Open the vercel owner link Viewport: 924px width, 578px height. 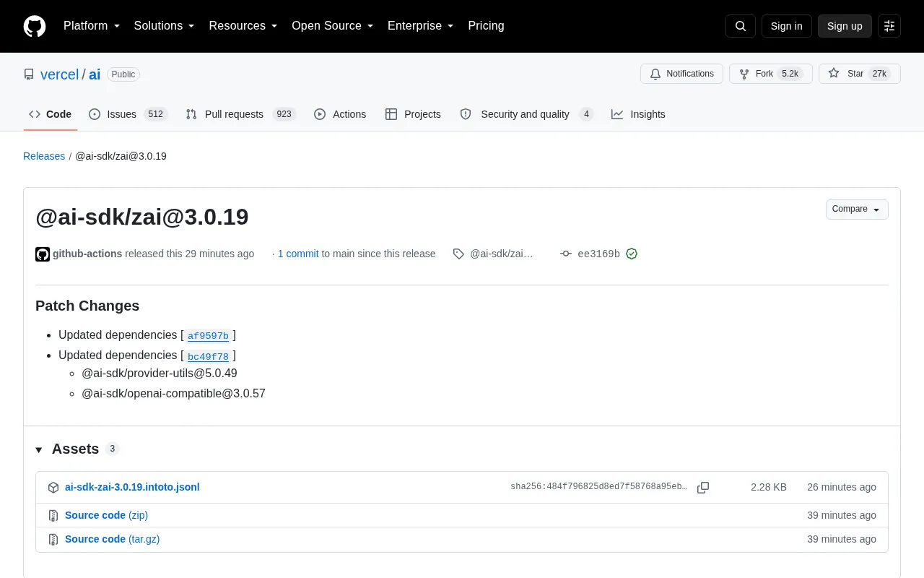(x=59, y=74)
